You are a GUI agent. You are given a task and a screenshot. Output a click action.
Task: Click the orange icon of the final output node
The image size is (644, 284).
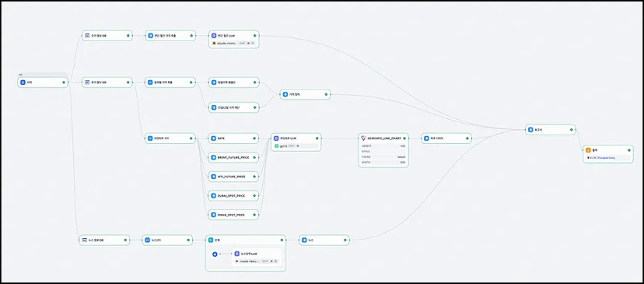(x=588, y=150)
